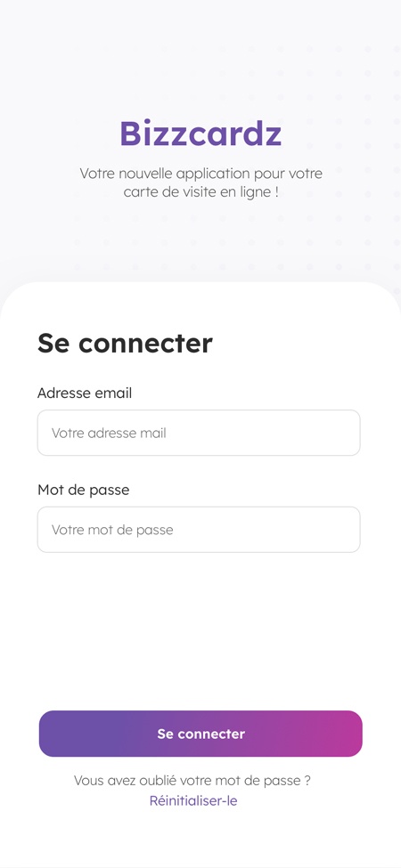Select the Mot de passe field label
Viewport: 401px width, 868px height.
click(x=83, y=490)
